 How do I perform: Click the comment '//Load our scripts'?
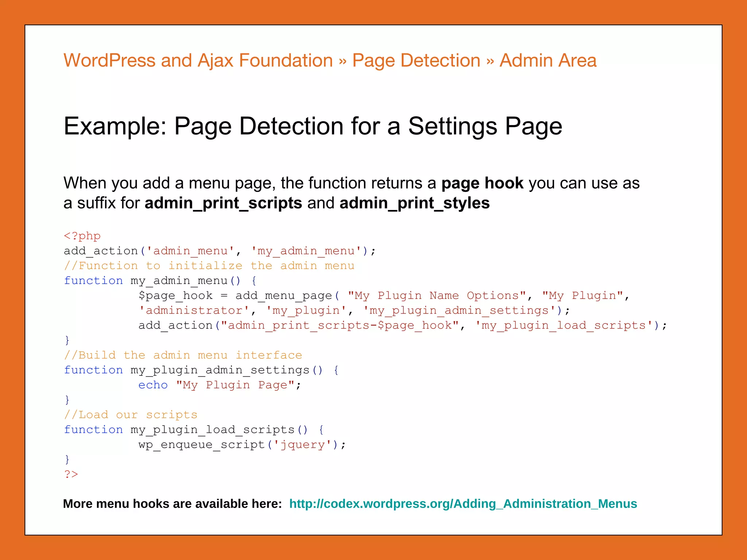(131, 415)
